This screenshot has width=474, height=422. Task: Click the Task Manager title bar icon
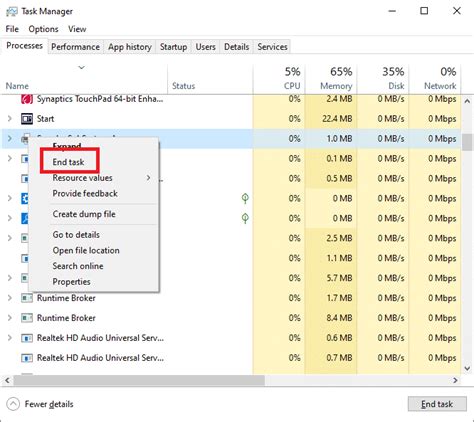(12, 11)
